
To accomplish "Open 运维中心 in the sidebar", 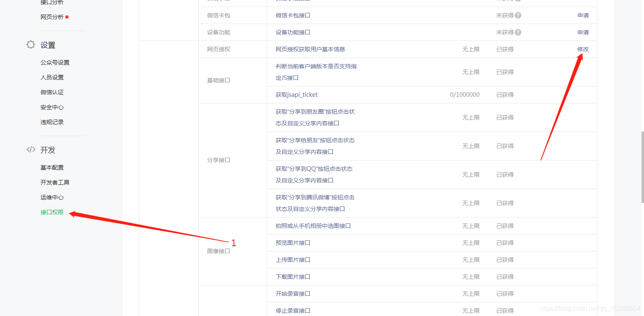I will click(x=52, y=197).
